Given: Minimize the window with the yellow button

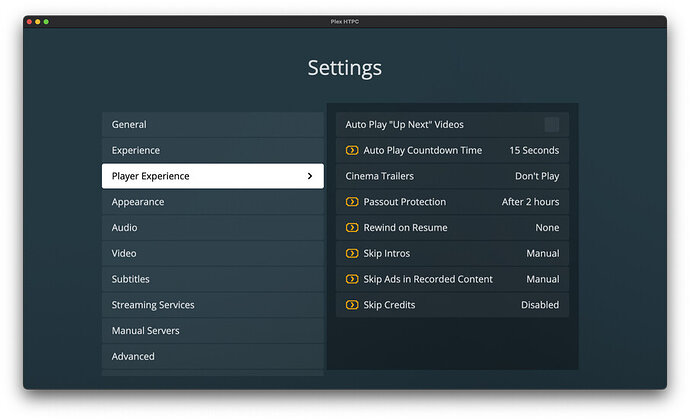Looking at the screenshot, I should click(38, 22).
